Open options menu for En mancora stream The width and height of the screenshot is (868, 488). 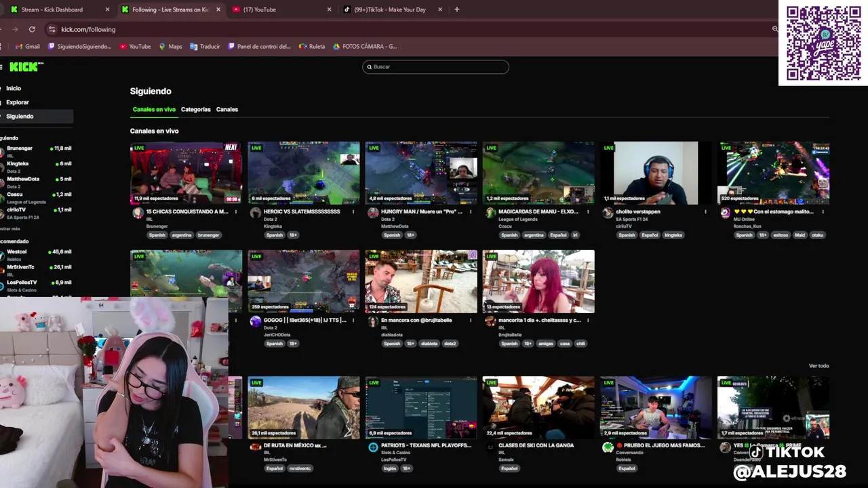coord(471,320)
